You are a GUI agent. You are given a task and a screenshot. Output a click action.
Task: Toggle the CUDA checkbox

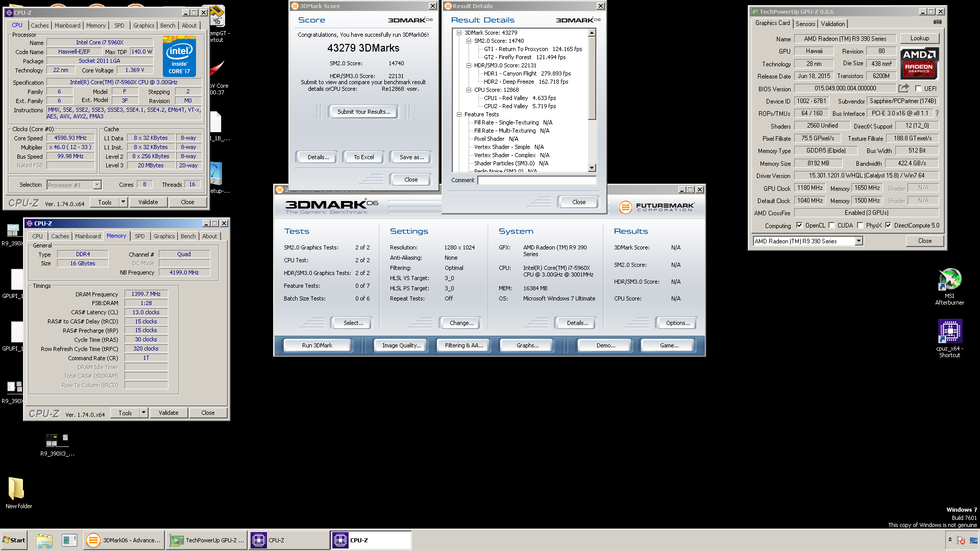[831, 225]
